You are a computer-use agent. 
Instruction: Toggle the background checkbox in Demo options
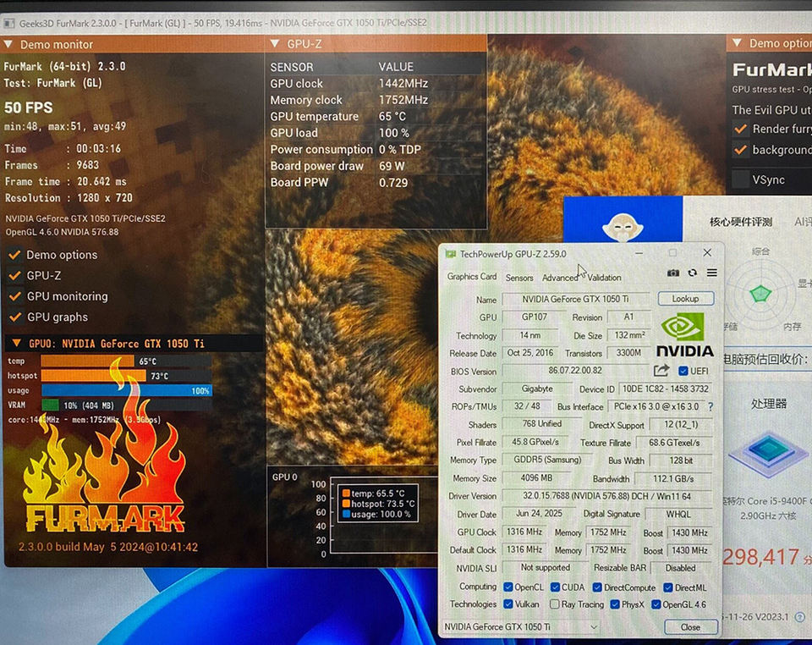point(741,150)
